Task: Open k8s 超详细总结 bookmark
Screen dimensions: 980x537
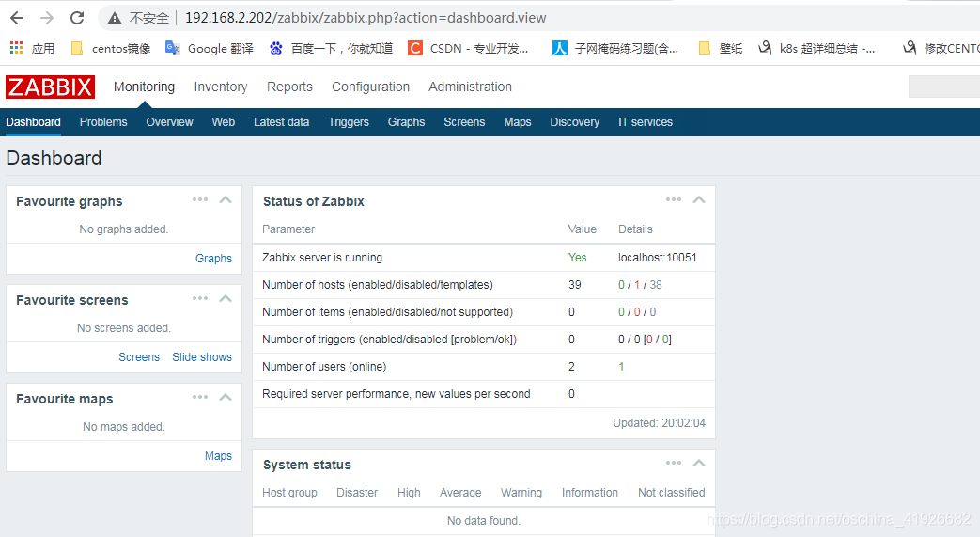Action: click(817, 48)
